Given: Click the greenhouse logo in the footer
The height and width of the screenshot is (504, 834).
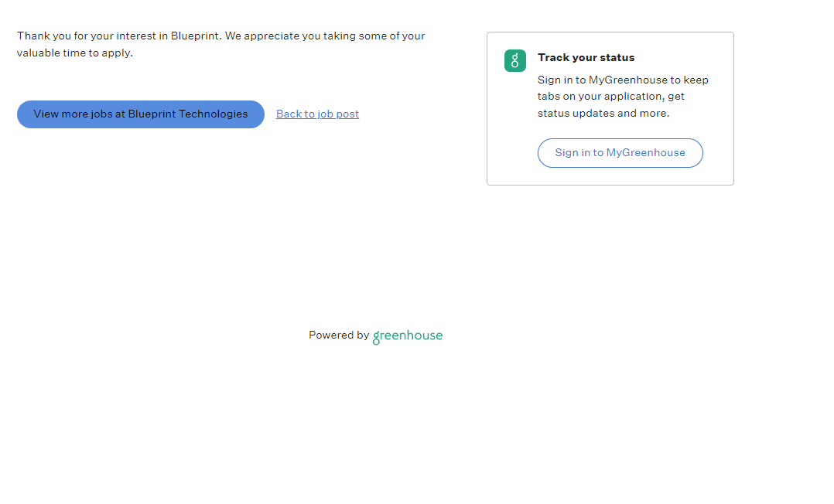Looking at the screenshot, I should tap(408, 336).
